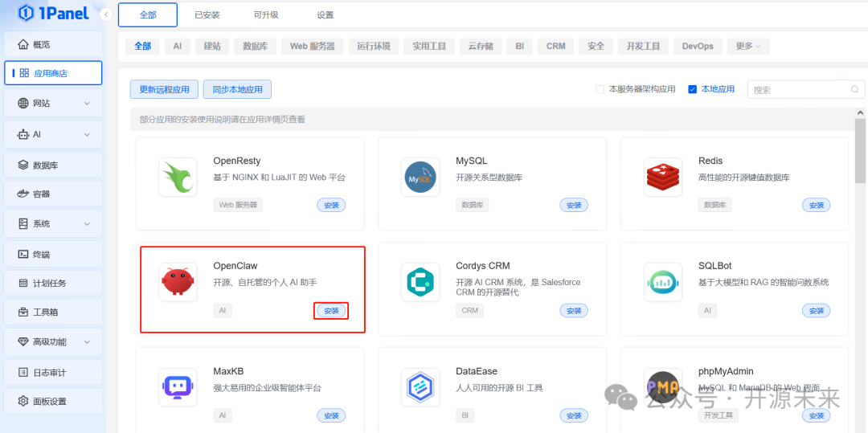Open the SQLBot app icon
Image resolution: width=868 pixels, height=433 pixels.
[663, 282]
